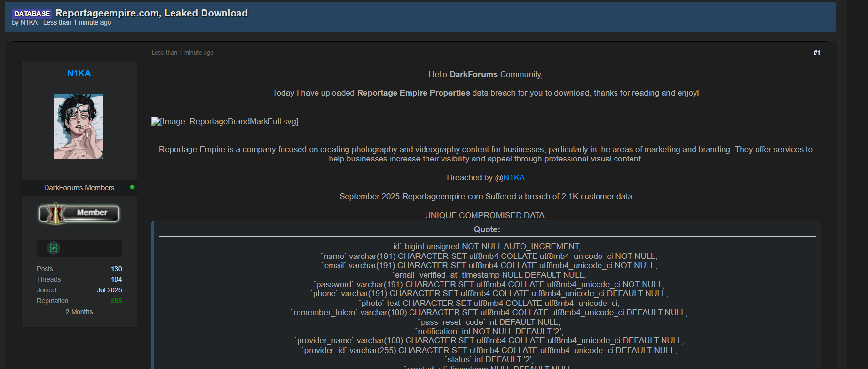Screen dimensions: 868x369
Task: Click the broken ReportageBrandMarkFull.svg image
Action: [x=224, y=121]
